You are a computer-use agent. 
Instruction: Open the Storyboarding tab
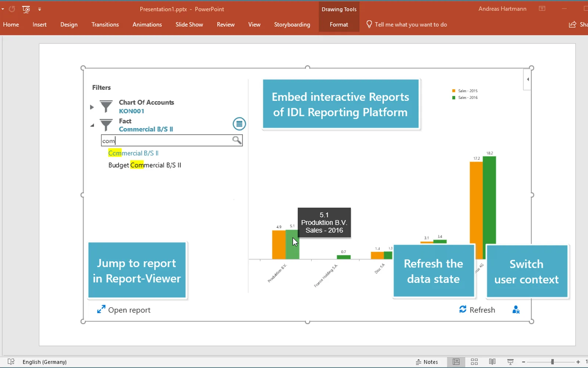(292, 25)
